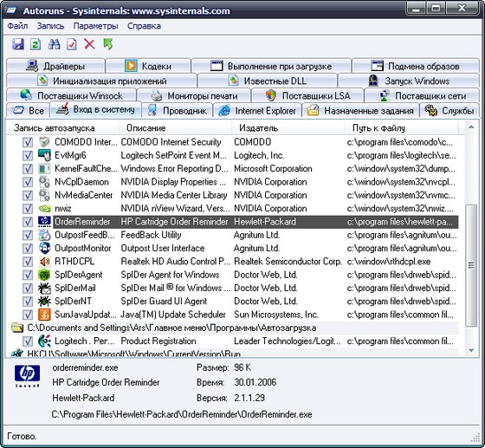Uncheck the COMODO Internet Security entry

coord(28,142)
